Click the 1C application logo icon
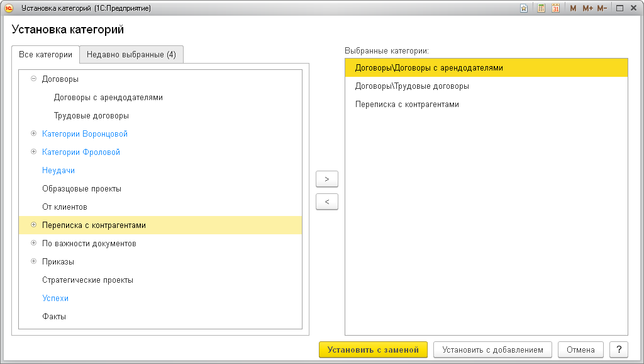 point(9,8)
